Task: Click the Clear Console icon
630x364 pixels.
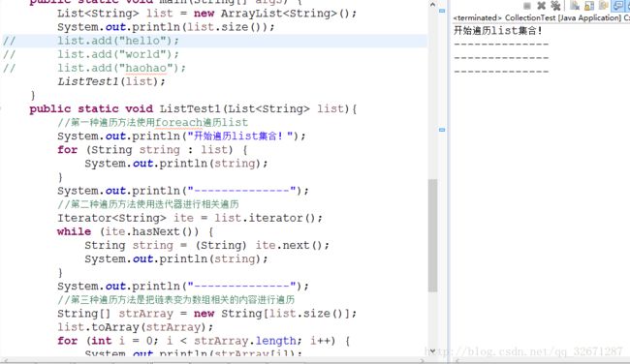Action: click(575, 6)
